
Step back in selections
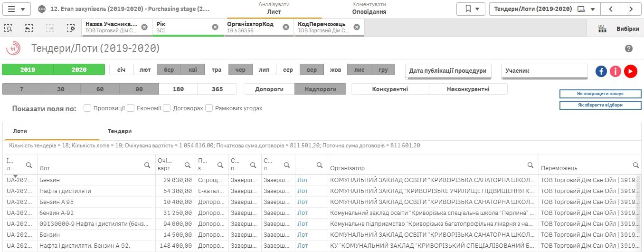(x=29, y=28)
